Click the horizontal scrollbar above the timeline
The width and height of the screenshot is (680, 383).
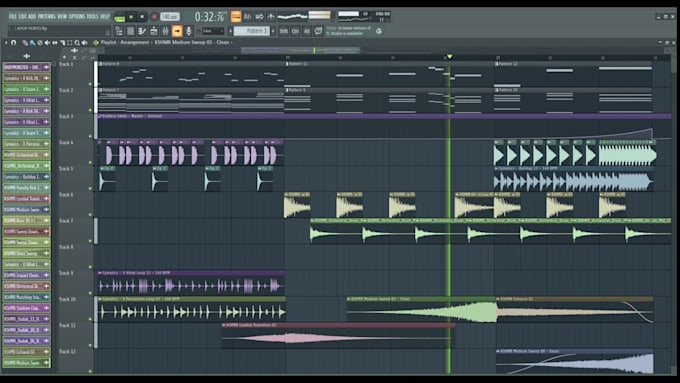point(300,50)
